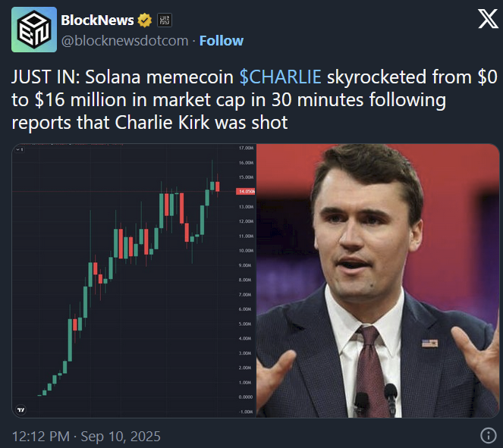
Task: Click the 10.00M price axis label
Action: click(246, 250)
